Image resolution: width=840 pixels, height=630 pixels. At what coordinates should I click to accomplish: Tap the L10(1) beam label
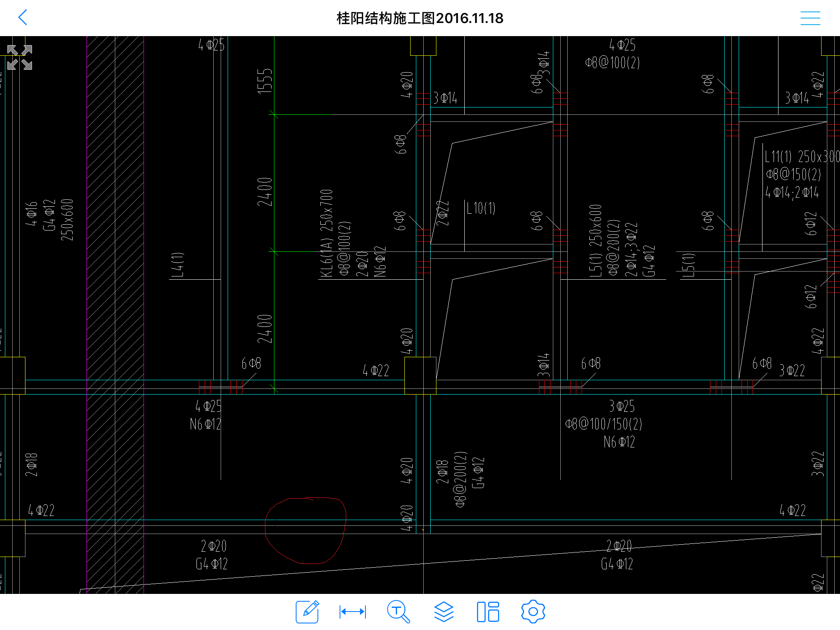(x=481, y=208)
